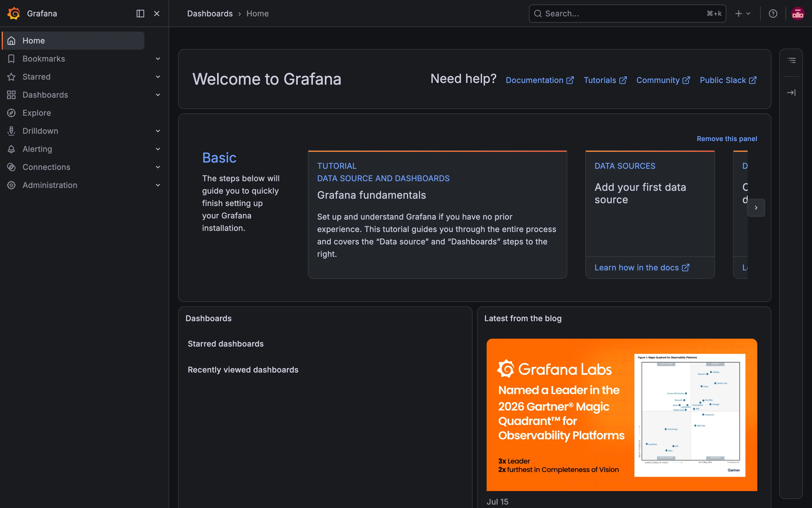Viewport: 812px width, 508px height.
Task: Open the Grafana fundamentals tutorial card
Action: pyautogui.click(x=437, y=214)
